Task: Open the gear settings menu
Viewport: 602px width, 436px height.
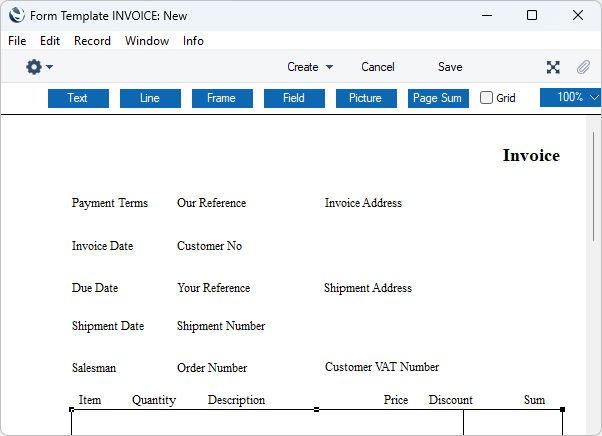Action: tap(39, 67)
